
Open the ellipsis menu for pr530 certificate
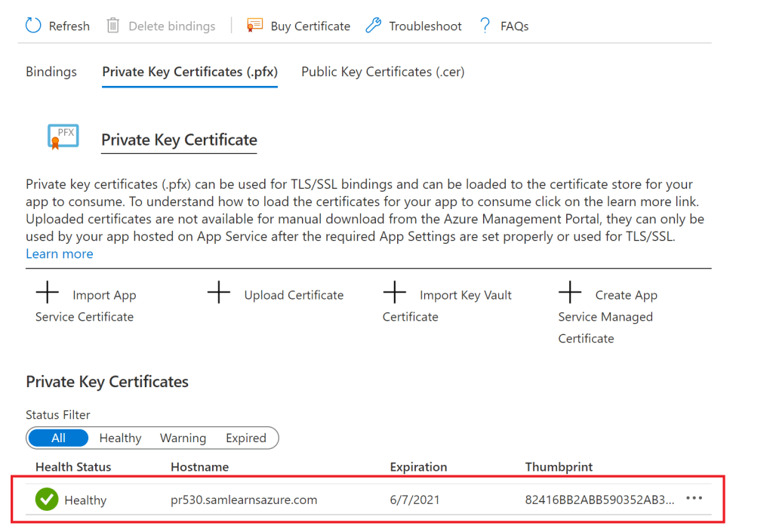(x=694, y=499)
